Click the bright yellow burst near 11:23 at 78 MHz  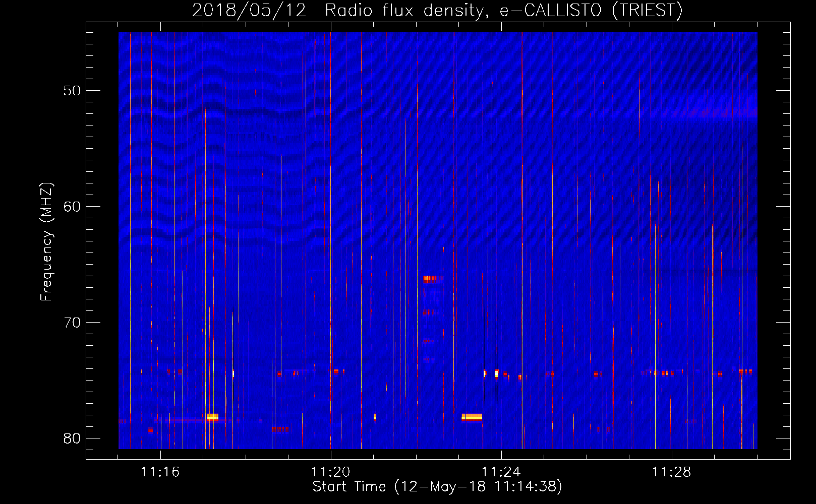pos(472,417)
